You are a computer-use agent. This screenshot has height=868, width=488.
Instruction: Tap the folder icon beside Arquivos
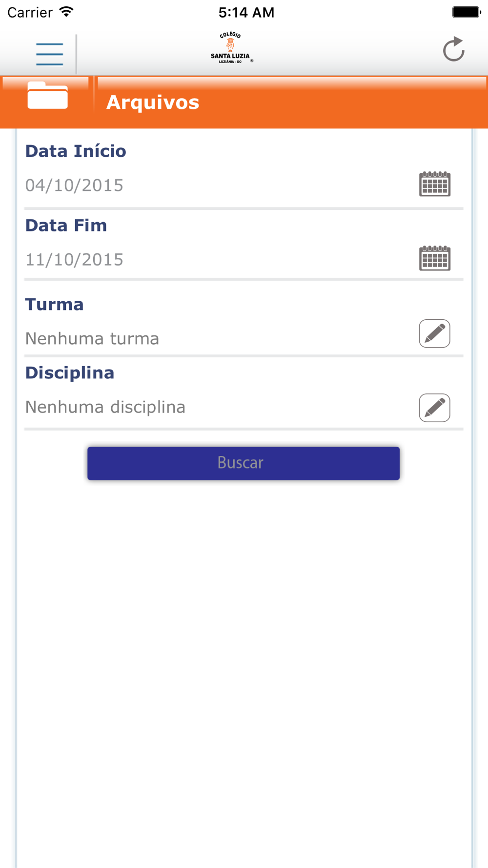tap(47, 95)
